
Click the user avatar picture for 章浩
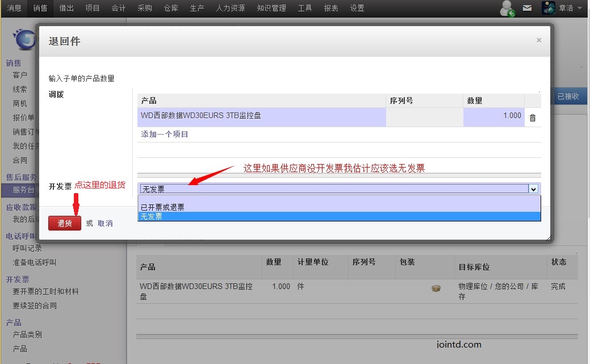coord(548,8)
